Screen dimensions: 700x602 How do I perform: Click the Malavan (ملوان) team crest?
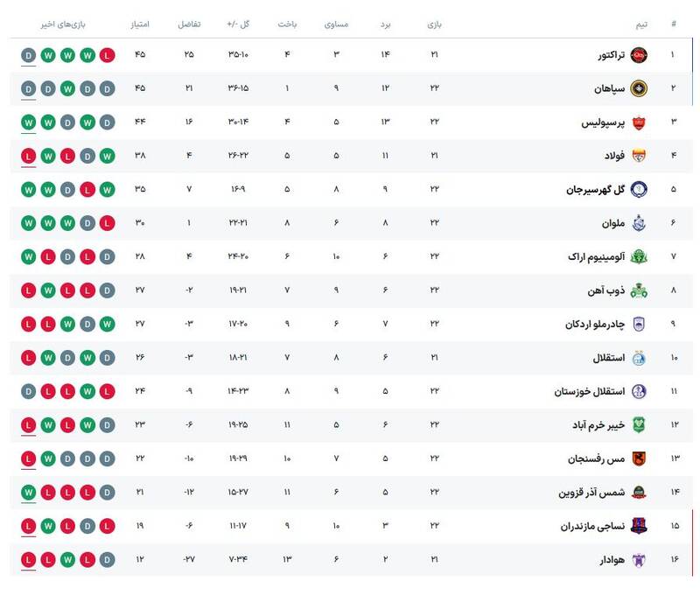click(639, 223)
